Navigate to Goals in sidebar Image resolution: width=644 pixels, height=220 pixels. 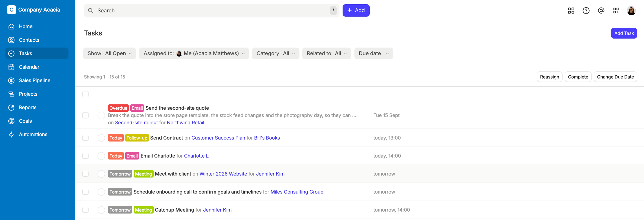point(37,121)
